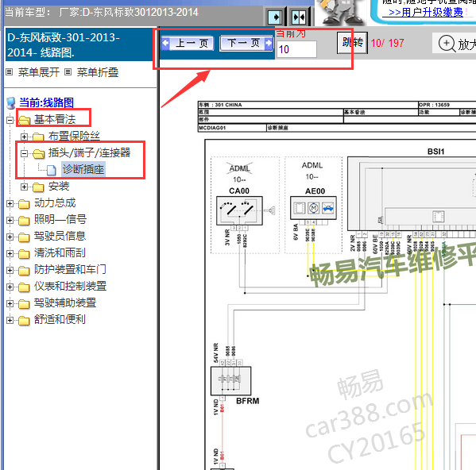The image size is (476, 470).
Task: Click the 当前:线路图 link
Action: pos(46,102)
